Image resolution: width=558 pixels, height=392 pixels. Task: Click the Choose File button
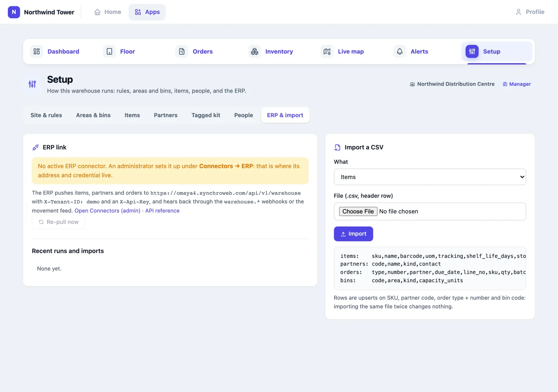358,212
